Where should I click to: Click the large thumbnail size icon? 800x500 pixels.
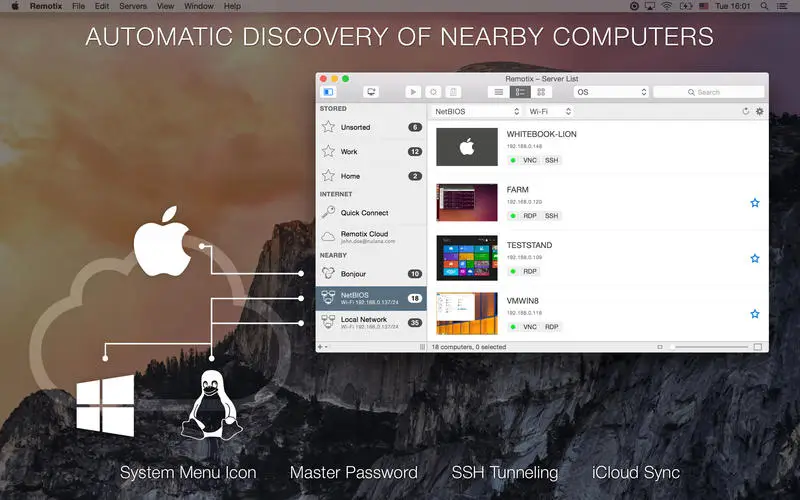click(758, 347)
